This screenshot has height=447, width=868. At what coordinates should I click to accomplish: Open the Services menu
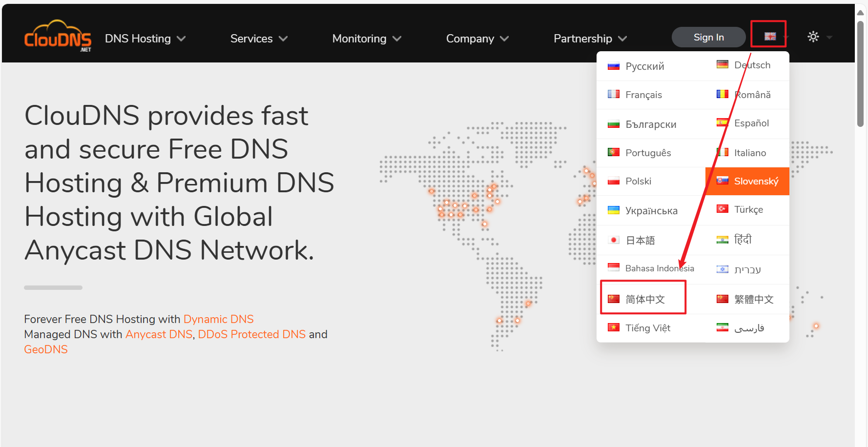tap(259, 39)
